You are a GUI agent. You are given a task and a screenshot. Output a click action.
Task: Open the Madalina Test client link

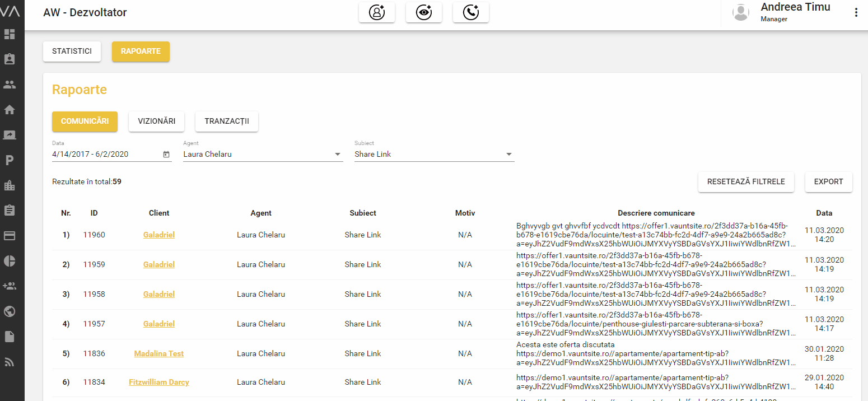pyautogui.click(x=159, y=354)
